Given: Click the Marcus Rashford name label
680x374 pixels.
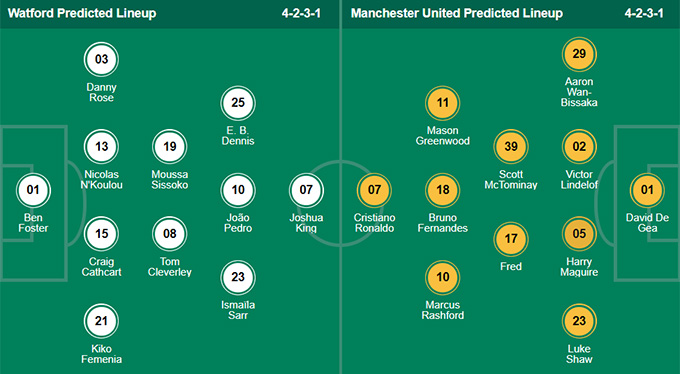Looking at the screenshot, I should (x=442, y=310).
